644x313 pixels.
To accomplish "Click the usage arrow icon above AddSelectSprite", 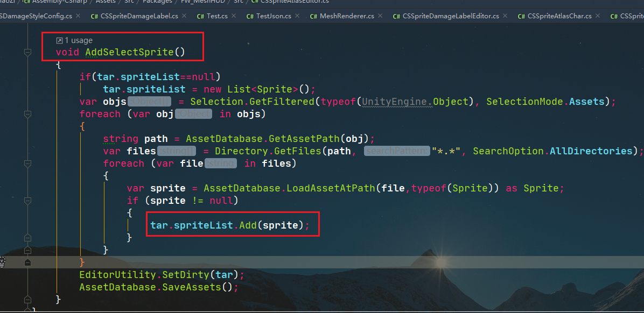I will pos(59,40).
